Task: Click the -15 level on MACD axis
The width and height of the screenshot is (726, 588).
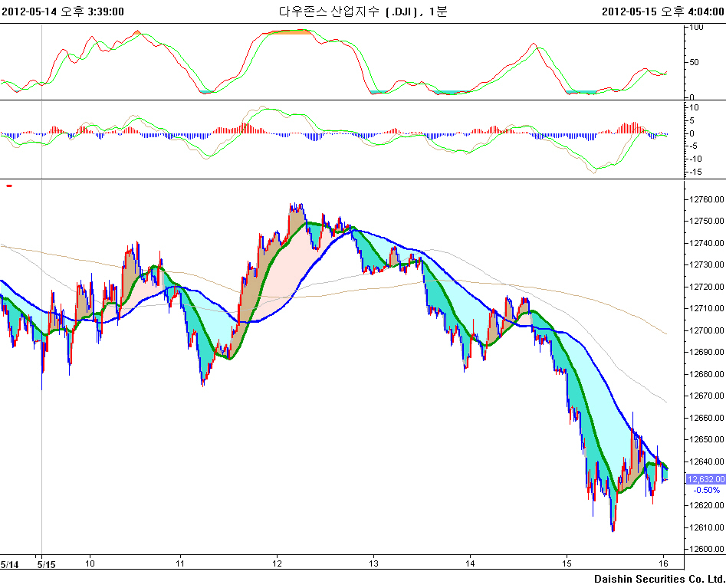Action: (694, 172)
